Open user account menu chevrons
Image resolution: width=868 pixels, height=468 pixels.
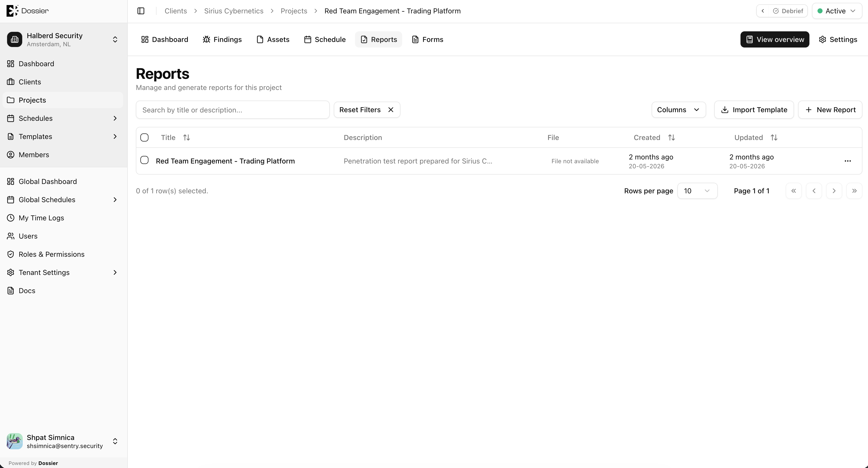pos(115,441)
